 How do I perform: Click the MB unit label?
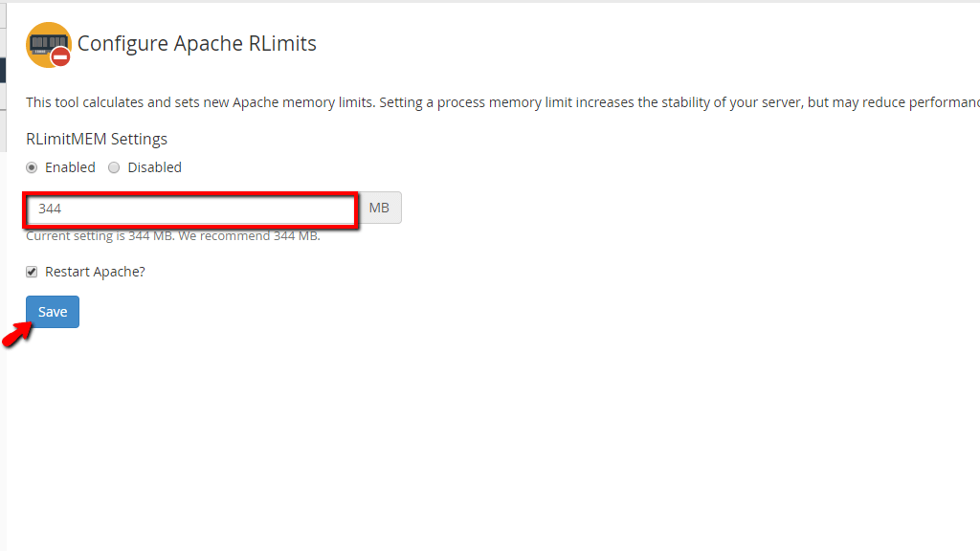[379, 208]
